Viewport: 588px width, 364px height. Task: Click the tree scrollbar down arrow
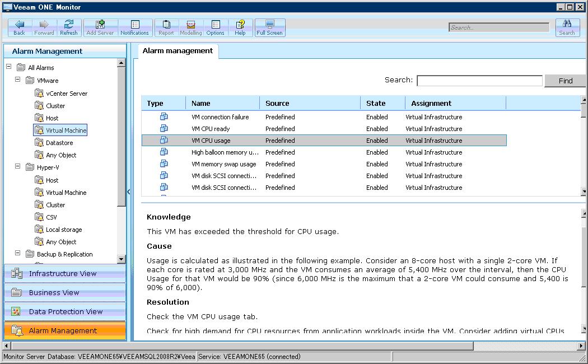(121, 259)
